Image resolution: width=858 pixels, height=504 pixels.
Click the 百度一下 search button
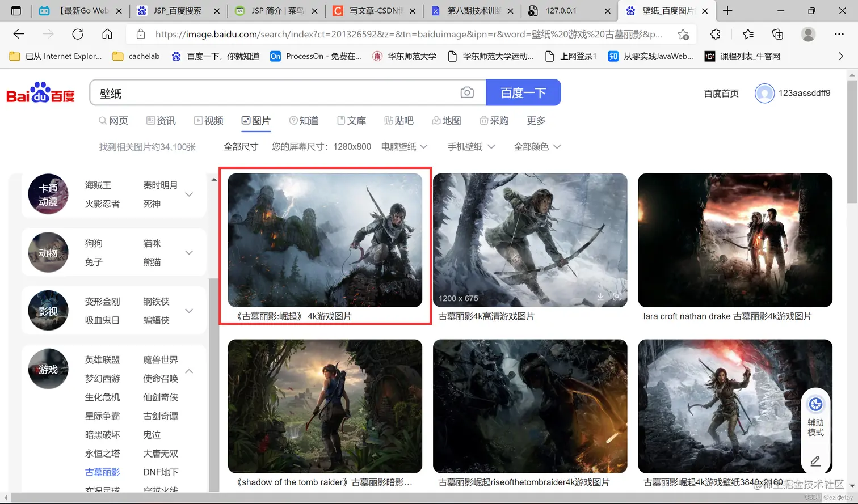[x=523, y=92]
